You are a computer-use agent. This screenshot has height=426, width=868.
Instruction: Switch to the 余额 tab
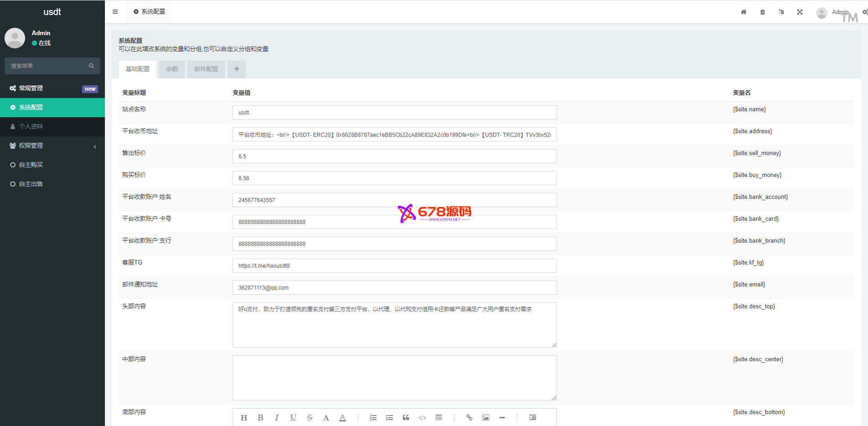click(172, 69)
